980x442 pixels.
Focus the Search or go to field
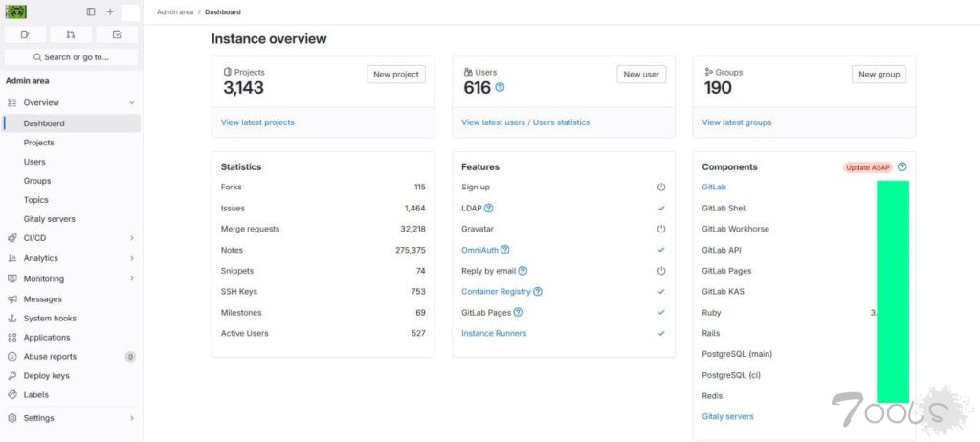(71, 56)
